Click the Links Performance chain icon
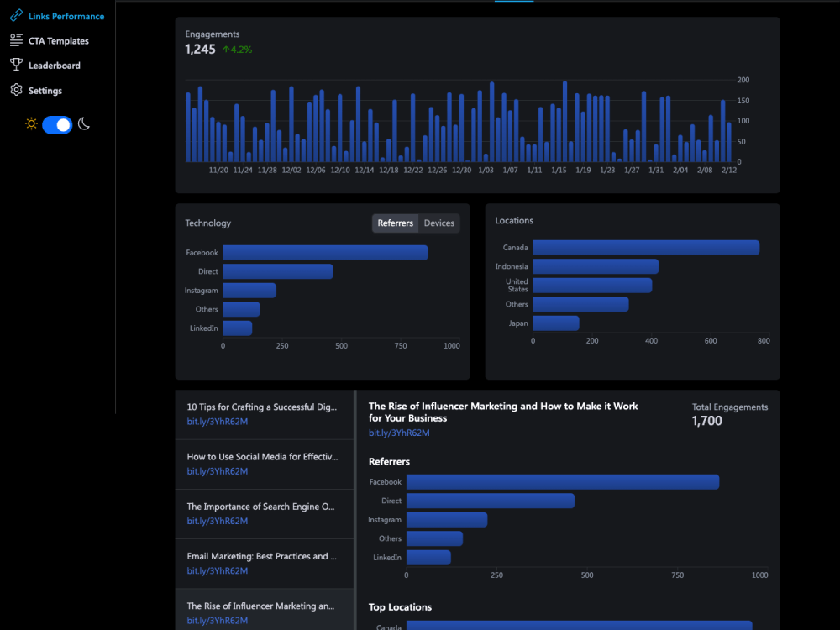 click(16, 15)
